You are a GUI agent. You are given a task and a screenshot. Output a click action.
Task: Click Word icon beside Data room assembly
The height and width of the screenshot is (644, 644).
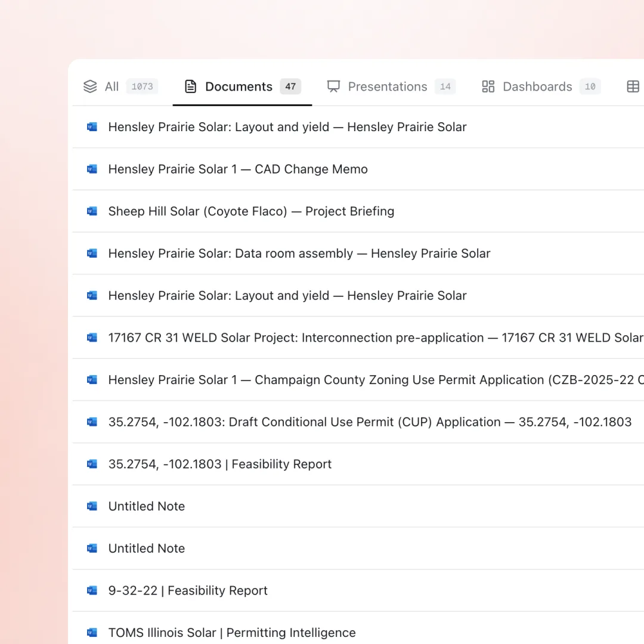click(92, 253)
